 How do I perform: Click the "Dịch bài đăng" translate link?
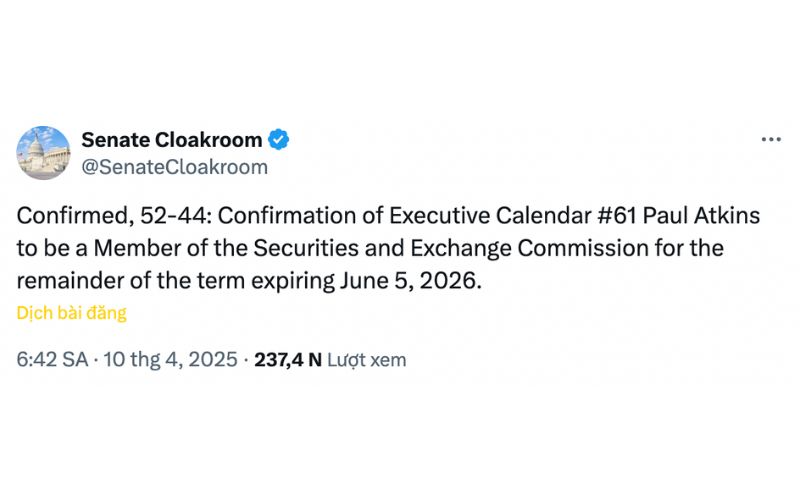tap(72, 313)
